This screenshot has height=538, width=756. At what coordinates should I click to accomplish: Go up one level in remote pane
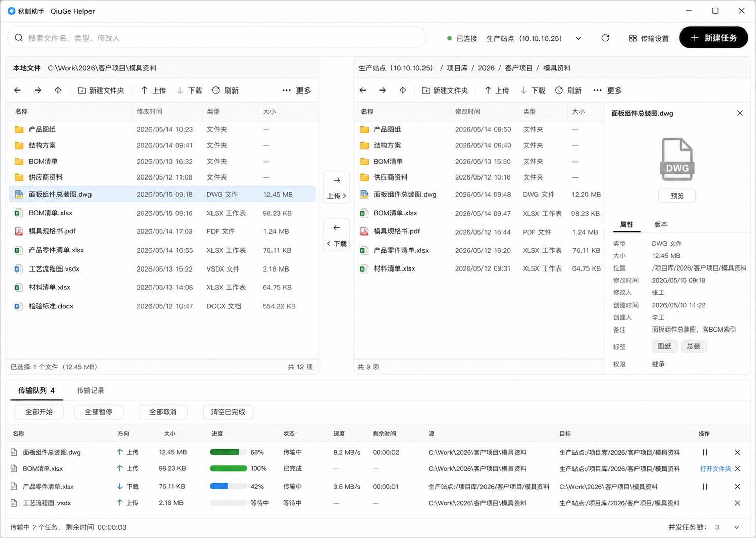click(x=403, y=90)
